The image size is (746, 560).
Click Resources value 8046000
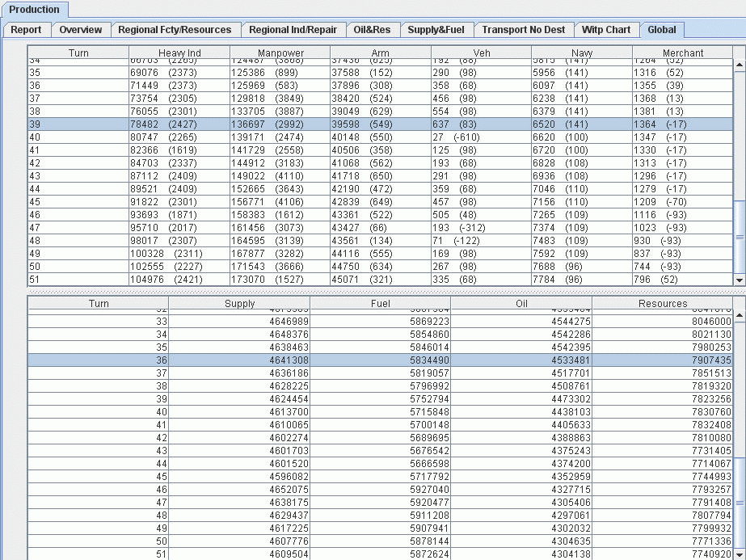pos(663,321)
